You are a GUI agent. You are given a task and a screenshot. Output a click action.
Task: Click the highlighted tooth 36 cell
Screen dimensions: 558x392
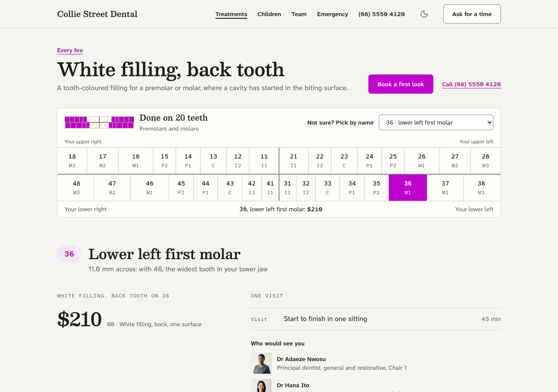[408, 188]
